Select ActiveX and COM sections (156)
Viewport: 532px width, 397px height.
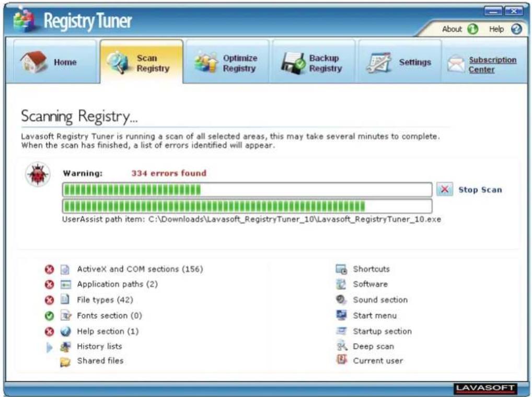click(140, 269)
